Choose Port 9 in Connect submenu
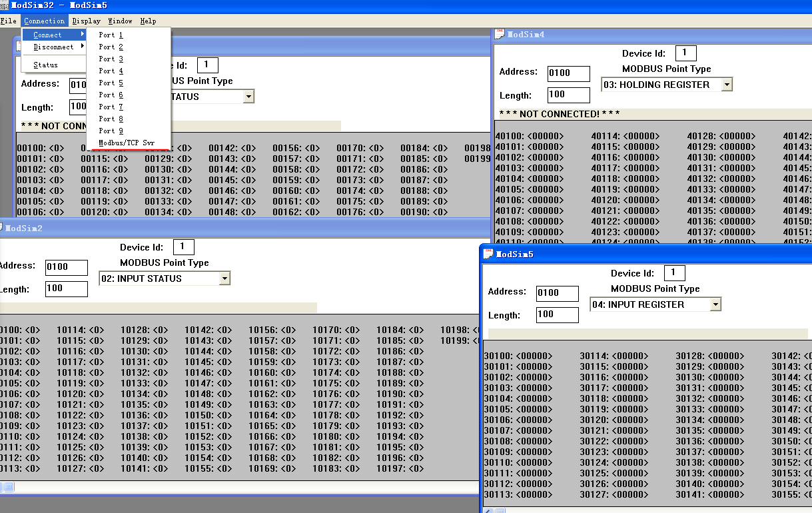This screenshot has width=812, height=513. point(129,131)
